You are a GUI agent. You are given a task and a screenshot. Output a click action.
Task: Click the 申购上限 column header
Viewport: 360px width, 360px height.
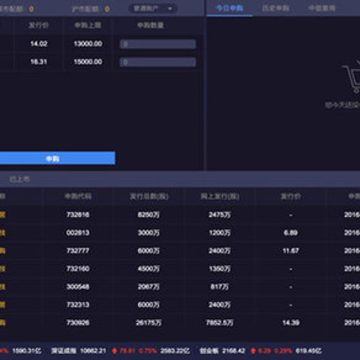(88, 26)
